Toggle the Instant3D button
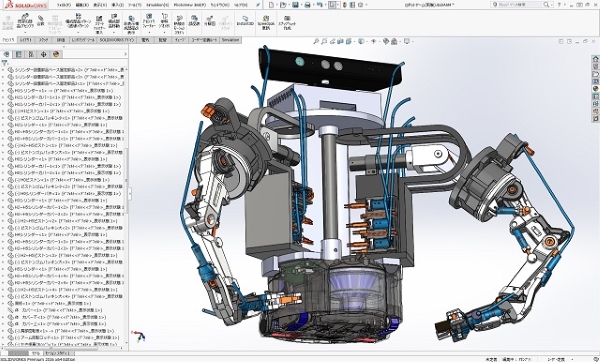Viewport: 600px width, 362px height. [x=245, y=21]
